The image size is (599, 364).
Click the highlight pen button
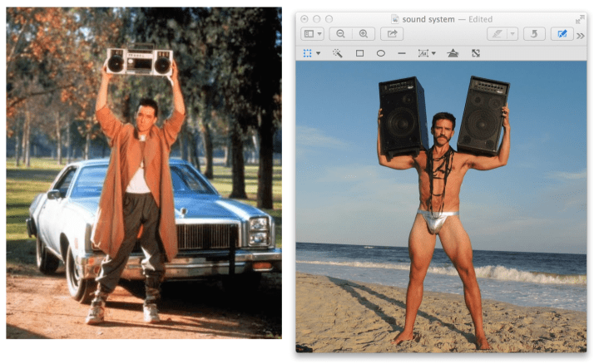pyautogui.click(x=496, y=34)
